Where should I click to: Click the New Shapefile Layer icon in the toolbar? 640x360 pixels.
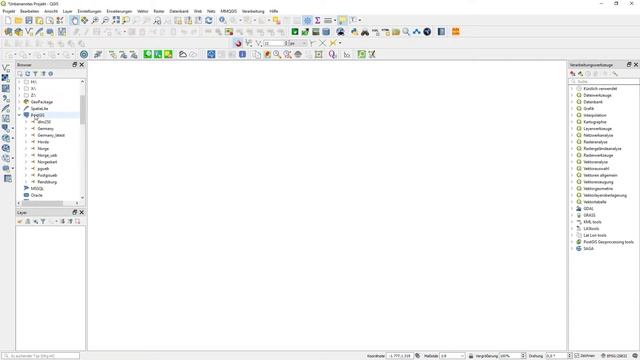click(29, 32)
